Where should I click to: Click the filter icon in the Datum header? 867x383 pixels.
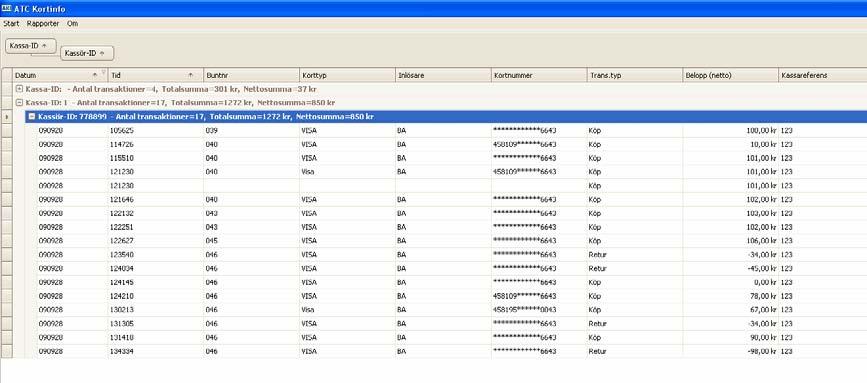(103, 73)
